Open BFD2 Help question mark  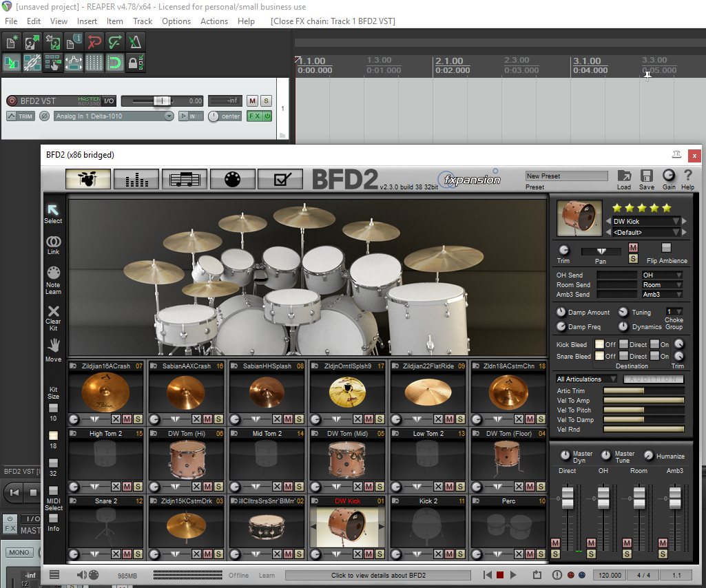[687, 175]
